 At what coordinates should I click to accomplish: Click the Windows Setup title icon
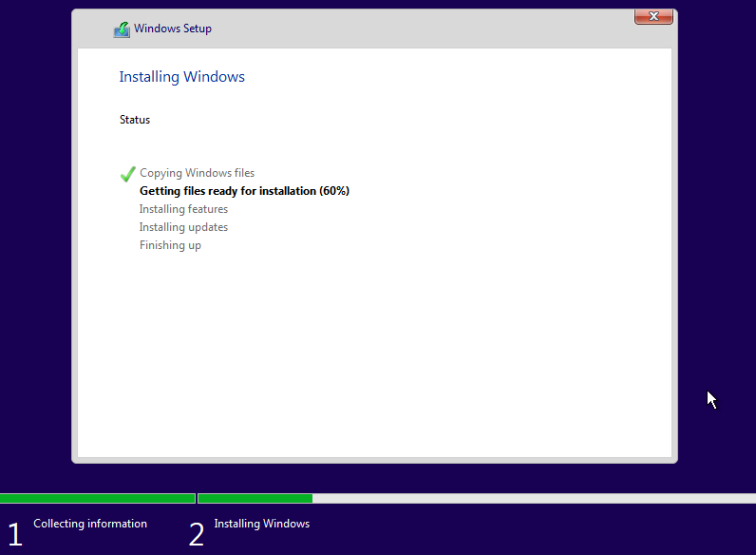pos(122,29)
